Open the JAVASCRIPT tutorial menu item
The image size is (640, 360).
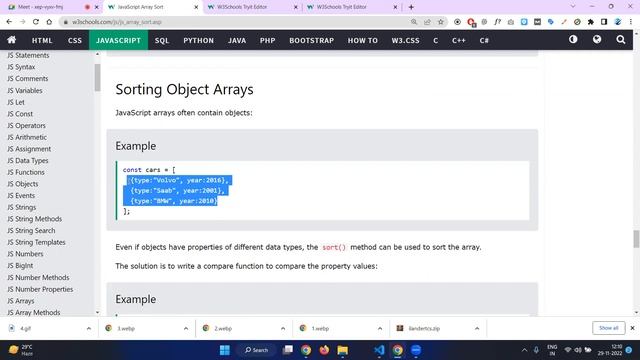[118, 40]
